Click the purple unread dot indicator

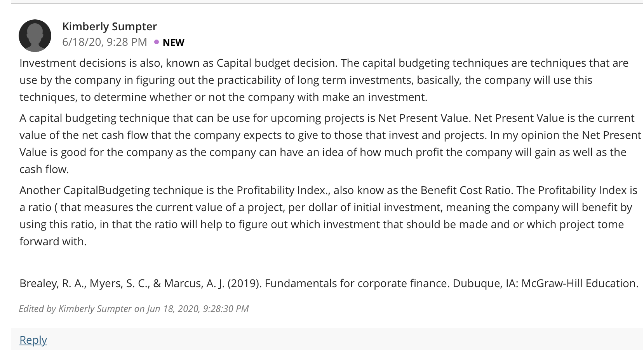[x=156, y=42]
